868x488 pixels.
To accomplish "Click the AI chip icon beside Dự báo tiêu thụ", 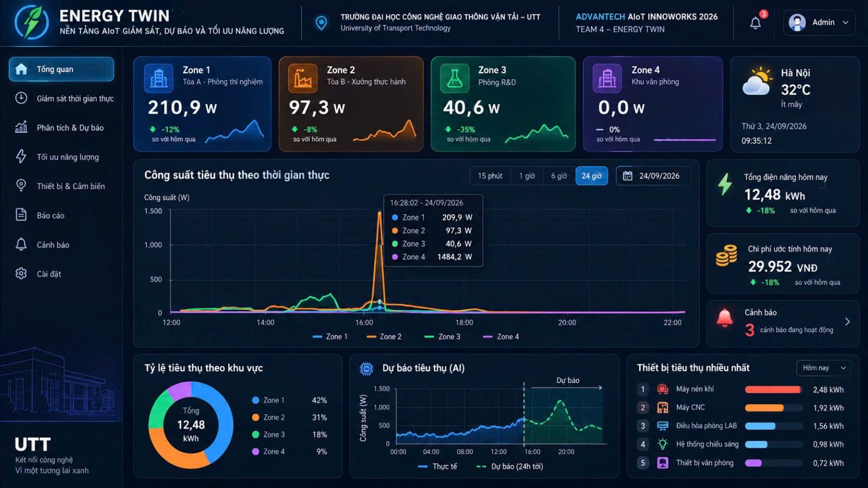I will coord(366,369).
